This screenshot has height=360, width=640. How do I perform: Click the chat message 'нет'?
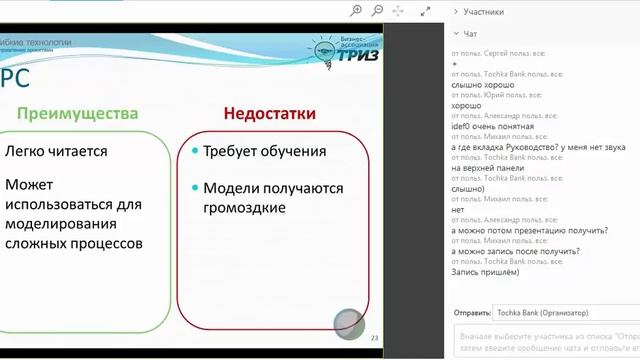click(458, 210)
